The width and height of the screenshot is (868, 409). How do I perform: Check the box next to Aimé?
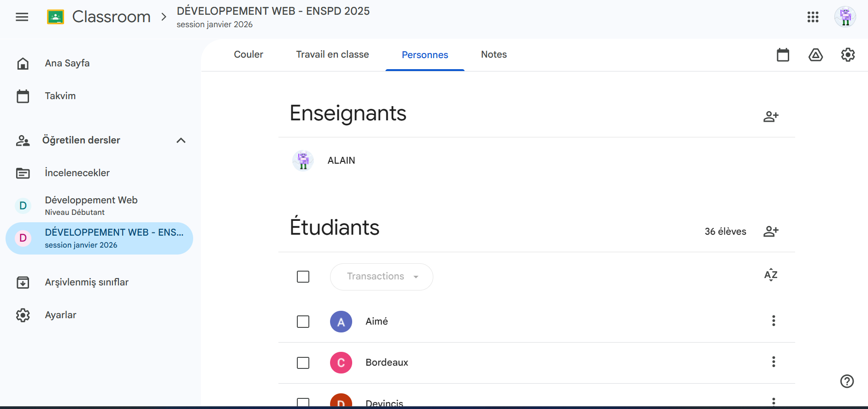(303, 321)
